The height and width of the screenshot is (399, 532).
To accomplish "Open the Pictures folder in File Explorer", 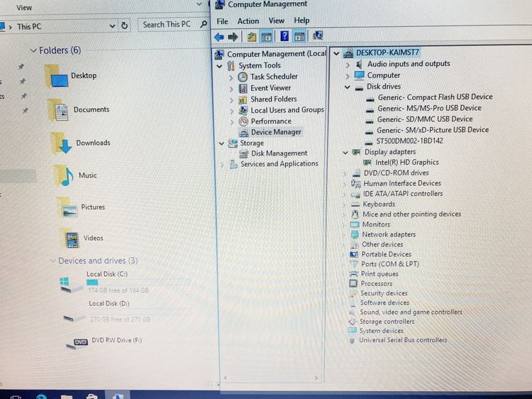I will pos(82,207).
